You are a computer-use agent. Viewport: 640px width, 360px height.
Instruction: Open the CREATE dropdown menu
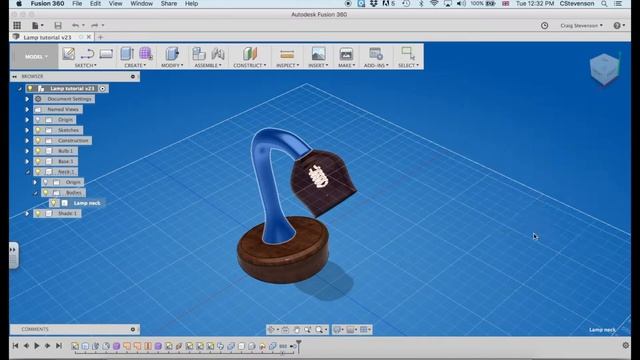click(135, 65)
